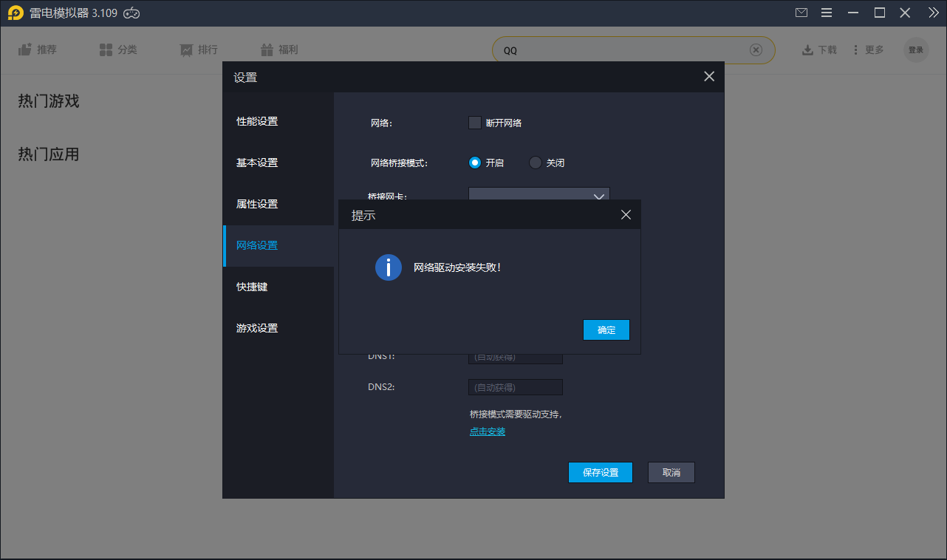This screenshot has width=947, height=560.
Task: Check the 断开网络 checkbox
Action: pyautogui.click(x=475, y=123)
